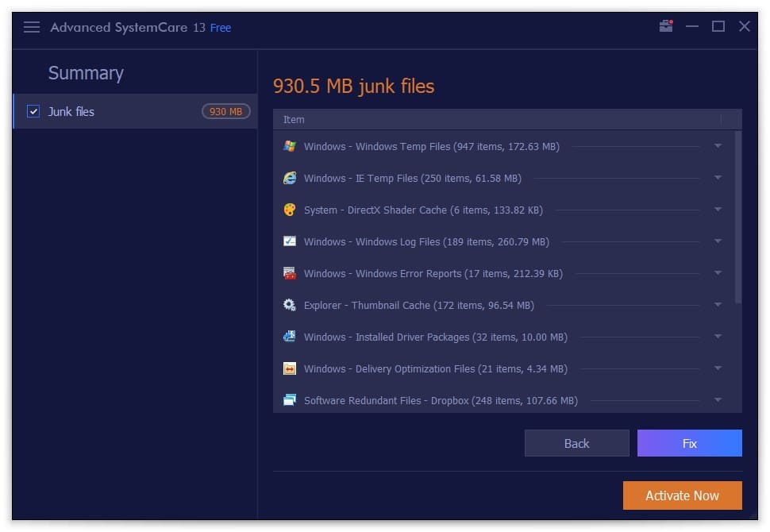Image resolution: width=770 pixels, height=532 pixels.
Task: Click the Installed Driver Packages icon
Action: pyautogui.click(x=290, y=337)
